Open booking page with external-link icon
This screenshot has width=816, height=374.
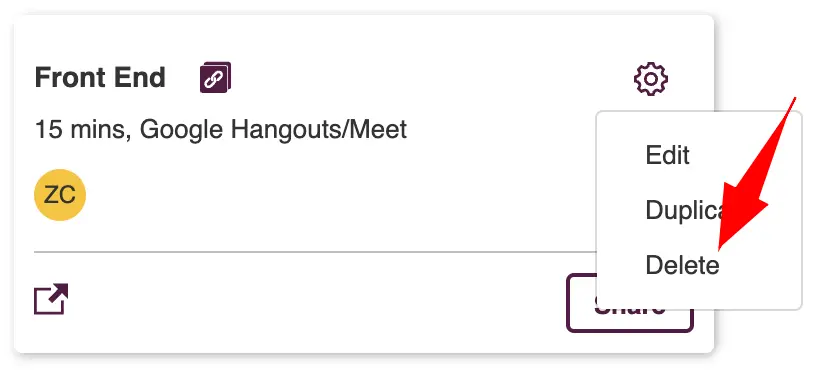pyautogui.click(x=51, y=299)
